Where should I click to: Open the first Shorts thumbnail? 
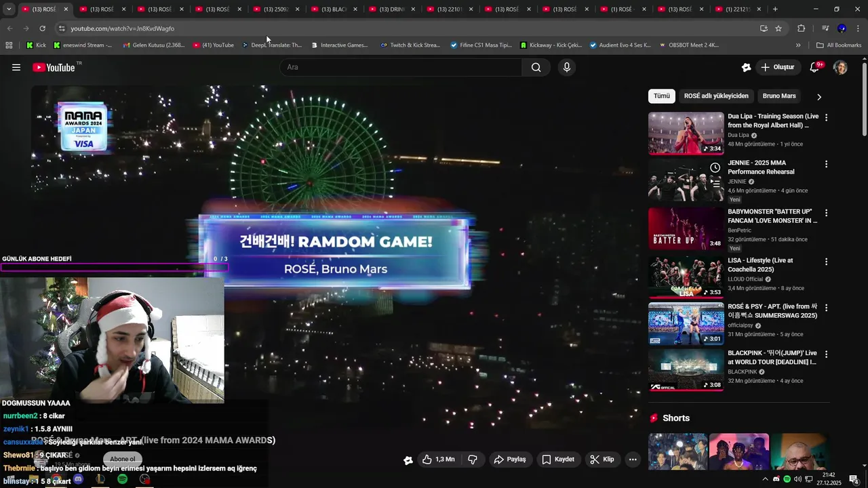tap(677, 451)
